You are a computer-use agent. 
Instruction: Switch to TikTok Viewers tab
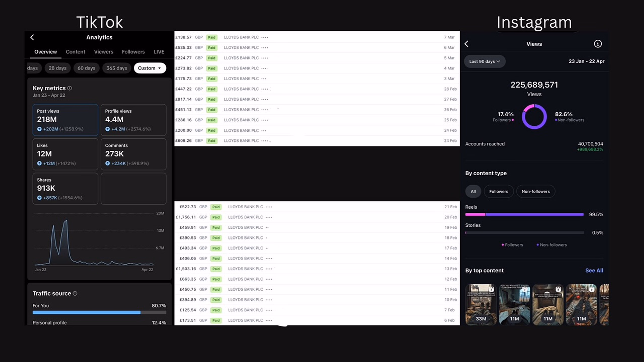(x=103, y=52)
